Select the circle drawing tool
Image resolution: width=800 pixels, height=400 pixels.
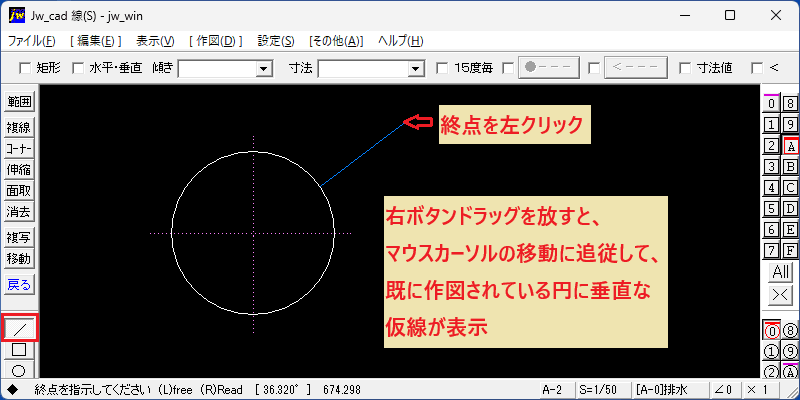19,369
